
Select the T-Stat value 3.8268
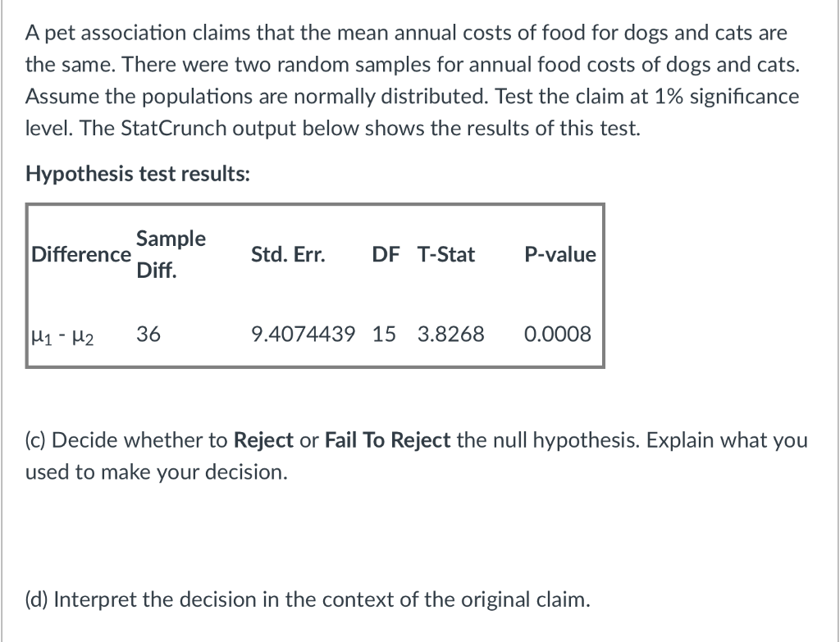click(450, 334)
